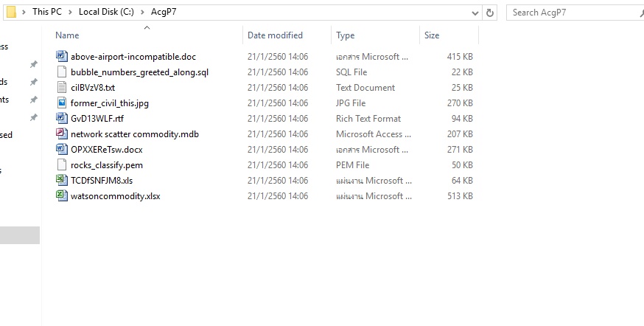The width and height of the screenshot is (644, 326).
Task: Click the text document icon of cilBVzV8.txt
Action: tap(62, 87)
